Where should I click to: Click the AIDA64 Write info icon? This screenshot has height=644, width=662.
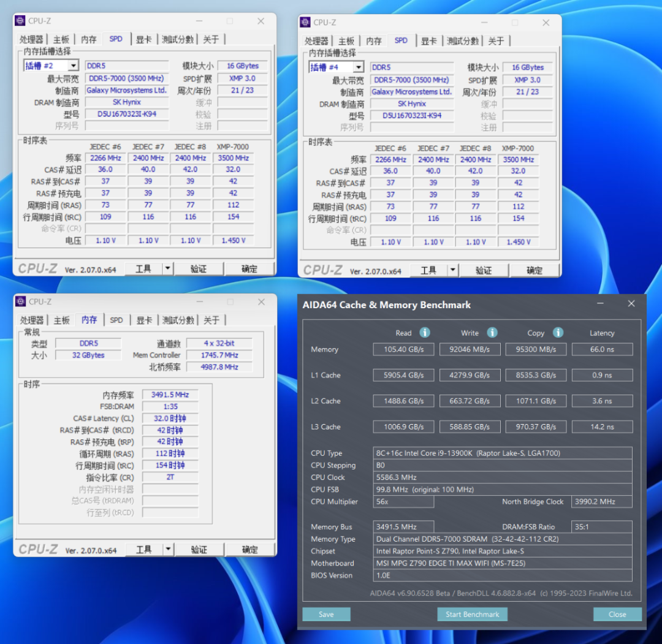coord(492,333)
